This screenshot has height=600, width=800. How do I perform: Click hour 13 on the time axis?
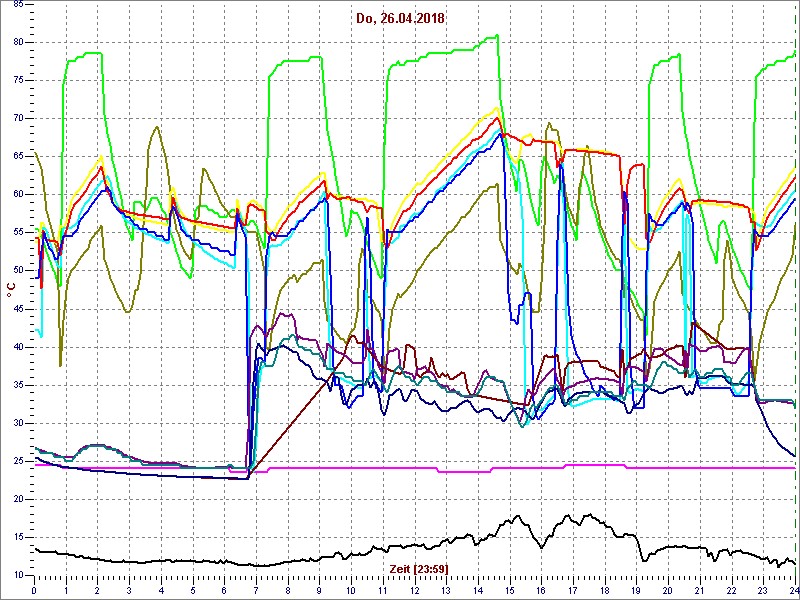pyautogui.click(x=446, y=590)
